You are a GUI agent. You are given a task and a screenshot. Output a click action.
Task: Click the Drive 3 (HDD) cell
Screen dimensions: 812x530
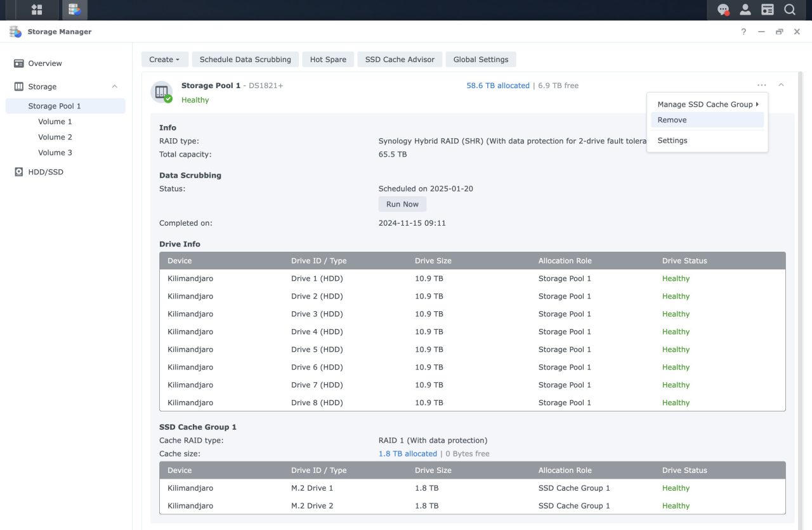pyautogui.click(x=317, y=314)
